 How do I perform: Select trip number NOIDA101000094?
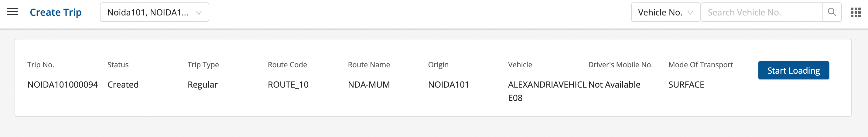63,85
